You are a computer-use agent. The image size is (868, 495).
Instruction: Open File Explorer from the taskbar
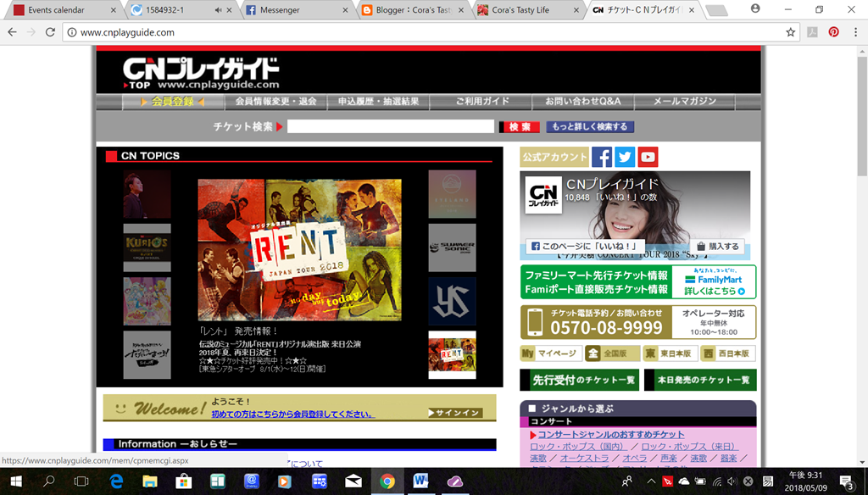point(150,481)
